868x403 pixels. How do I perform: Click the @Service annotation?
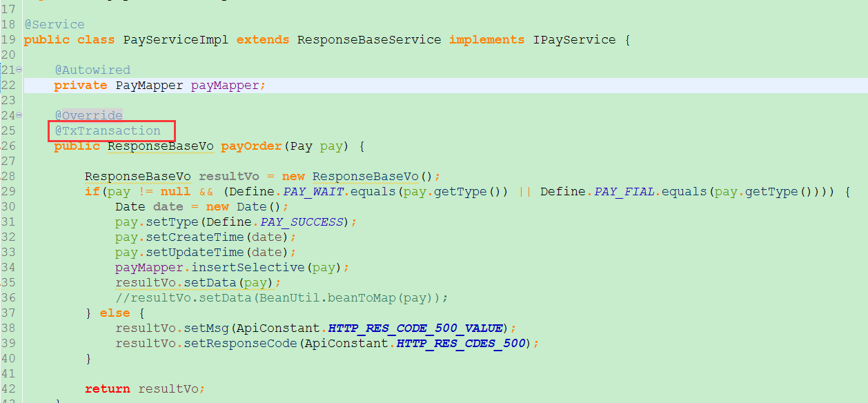55,24
